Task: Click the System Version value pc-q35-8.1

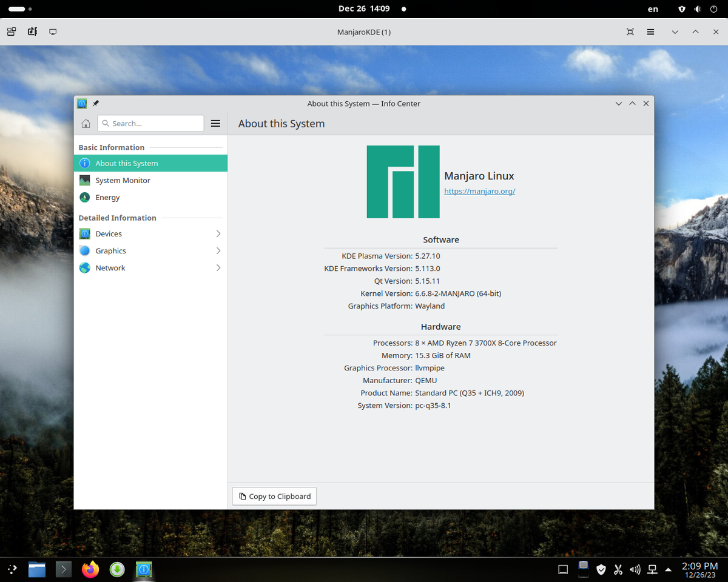Action: (x=433, y=406)
